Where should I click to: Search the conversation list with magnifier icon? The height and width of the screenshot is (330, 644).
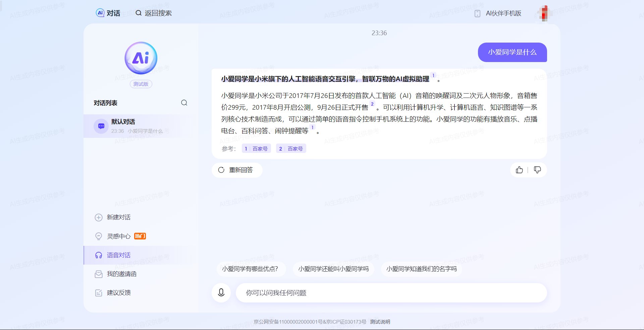pyautogui.click(x=184, y=103)
